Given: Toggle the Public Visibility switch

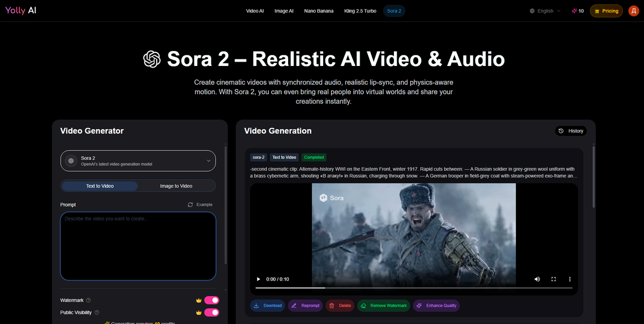Looking at the screenshot, I should pyautogui.click(x=211, y=312).
